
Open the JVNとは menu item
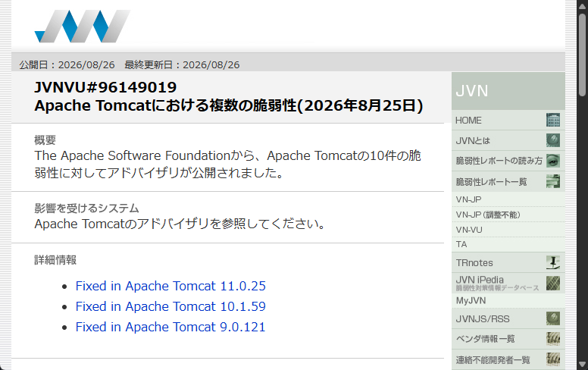(x=508, y=140)
